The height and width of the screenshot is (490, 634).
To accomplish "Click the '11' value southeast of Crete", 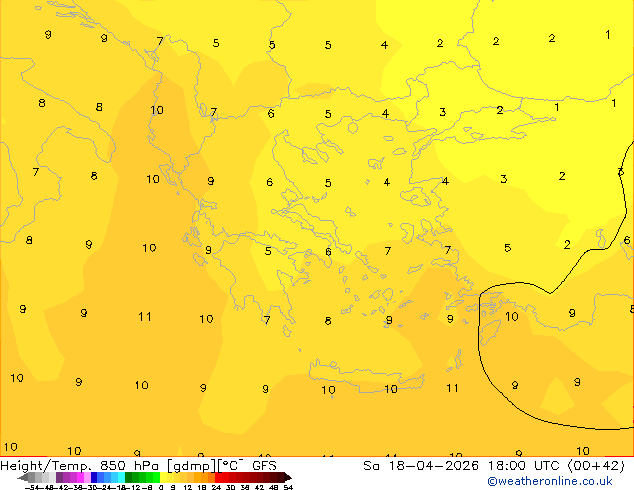I will 452,388.
